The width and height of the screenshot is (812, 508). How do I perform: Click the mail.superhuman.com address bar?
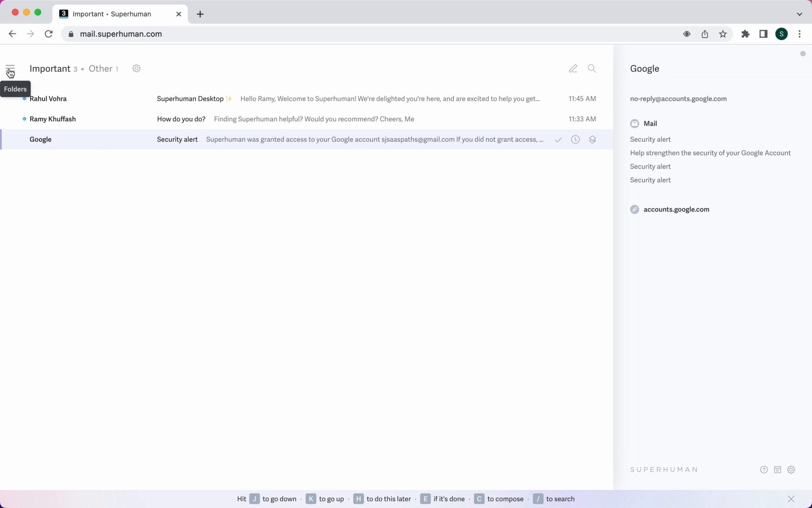[121, 34]
